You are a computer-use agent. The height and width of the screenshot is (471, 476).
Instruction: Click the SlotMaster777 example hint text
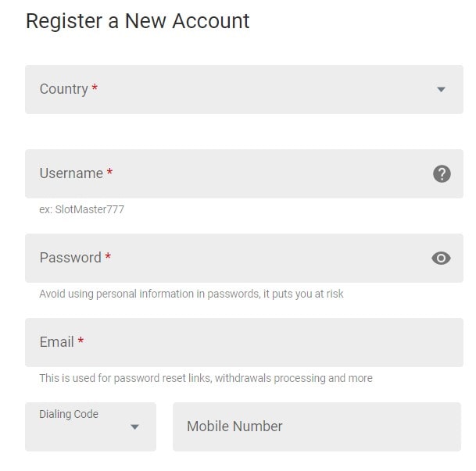click(x=81, y=209)
